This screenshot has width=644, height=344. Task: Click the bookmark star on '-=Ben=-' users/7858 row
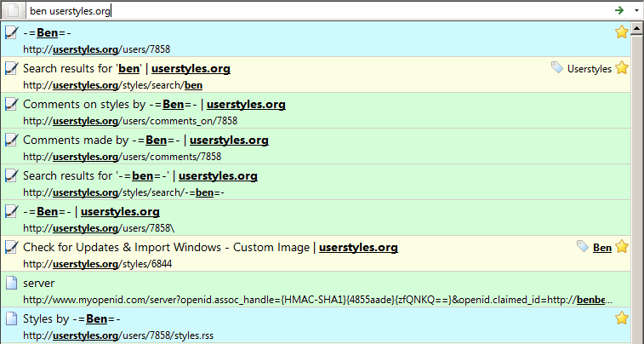[x=622, y=32]
